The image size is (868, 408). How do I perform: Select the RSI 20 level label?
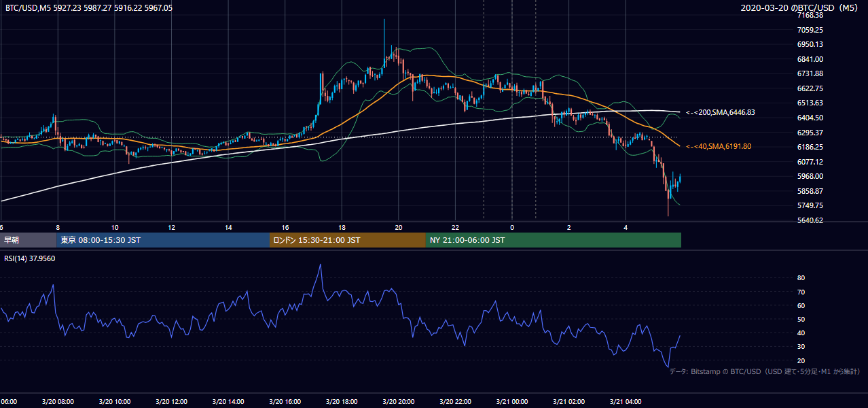click(x=801, y=360)
